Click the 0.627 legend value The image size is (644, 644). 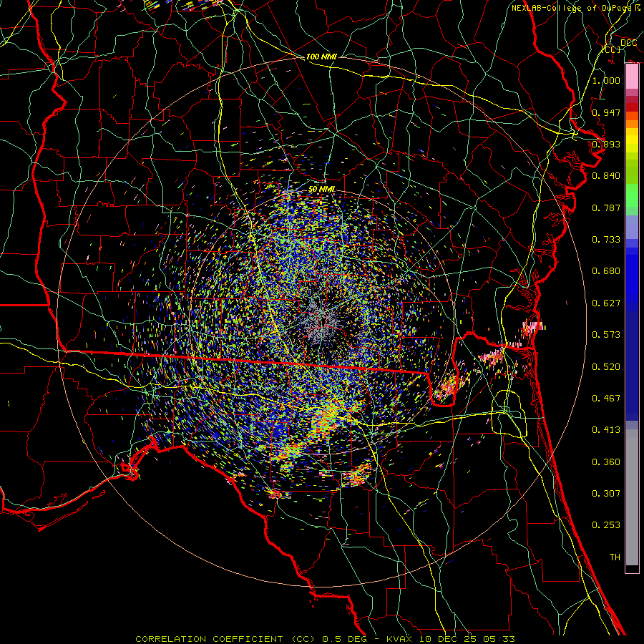click(x=606, y=303)
